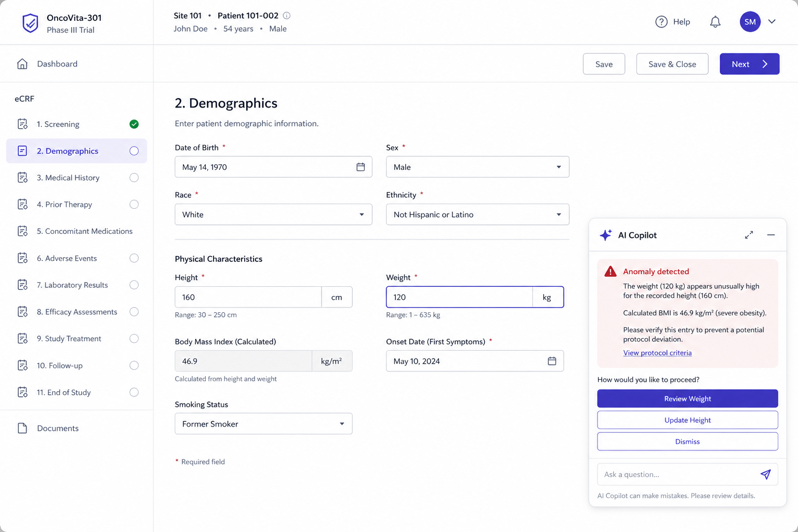Click the Medical History status circle
The width and height of the screenshot is (798, 532).
point(134,178)
